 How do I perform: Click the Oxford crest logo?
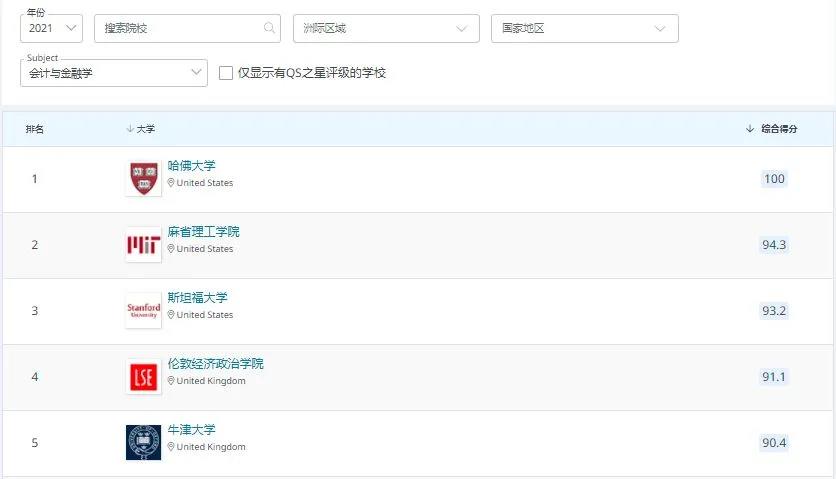pyautogui.click(x=143, y=442)
